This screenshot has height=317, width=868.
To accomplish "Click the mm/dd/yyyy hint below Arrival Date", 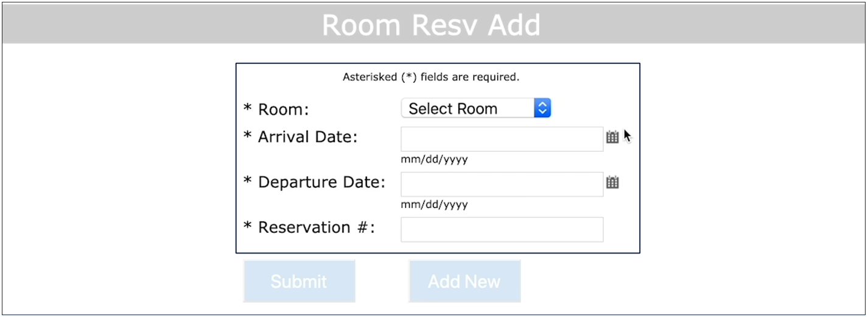I will 434,160.
